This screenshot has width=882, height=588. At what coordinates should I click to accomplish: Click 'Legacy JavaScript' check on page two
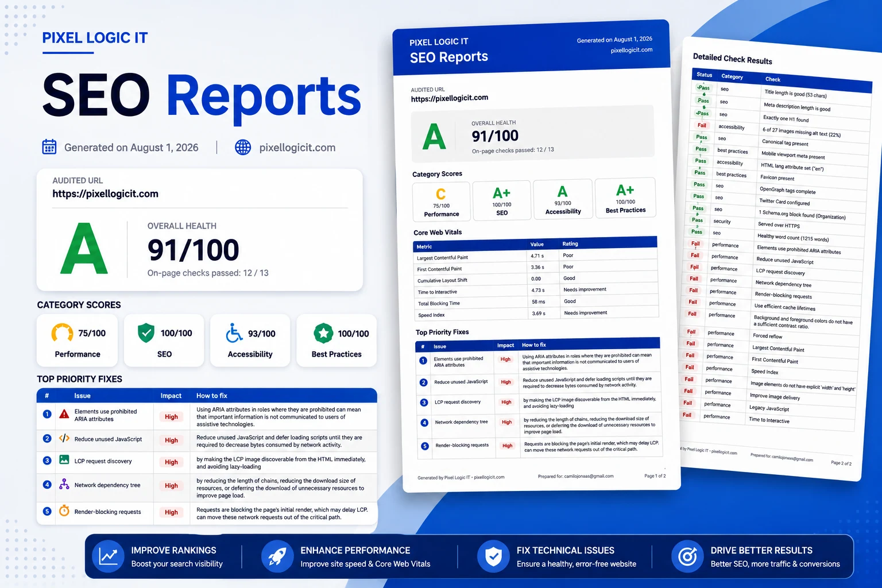(769, 408)
